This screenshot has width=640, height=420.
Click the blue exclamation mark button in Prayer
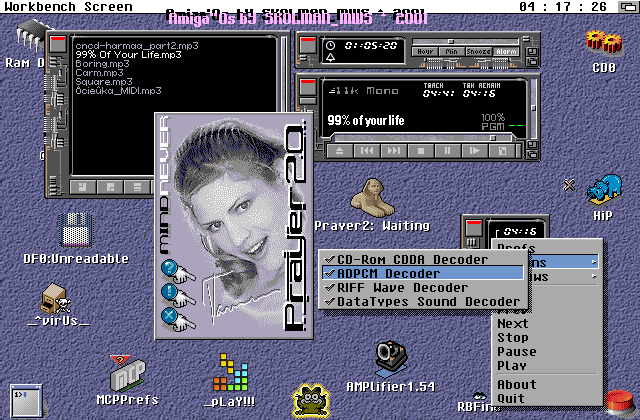coord(169,292)
